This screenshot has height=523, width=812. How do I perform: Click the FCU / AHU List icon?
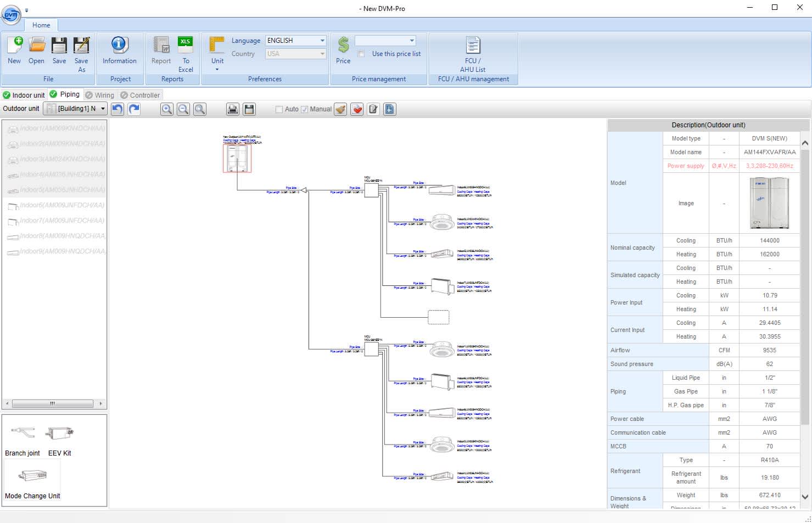point(473,52)
